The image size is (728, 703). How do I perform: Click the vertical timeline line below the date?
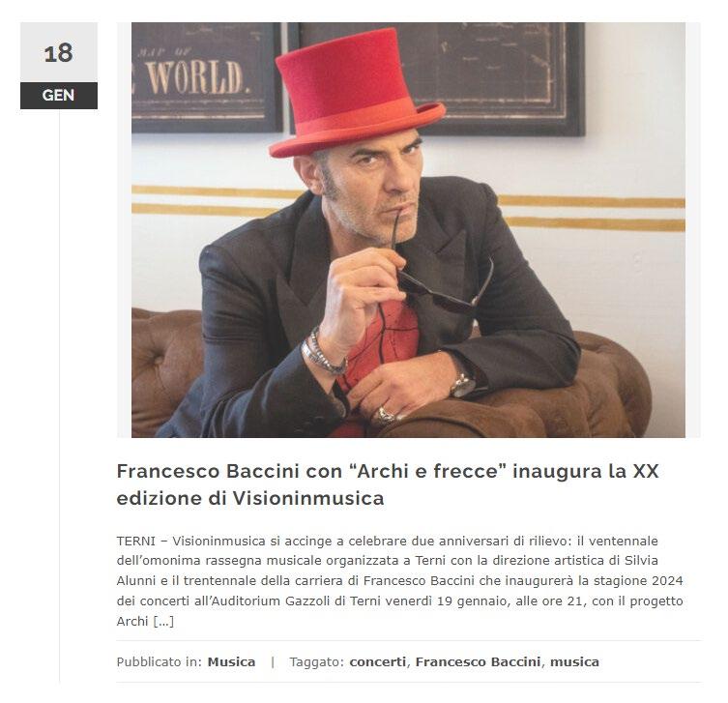(59, 395)
